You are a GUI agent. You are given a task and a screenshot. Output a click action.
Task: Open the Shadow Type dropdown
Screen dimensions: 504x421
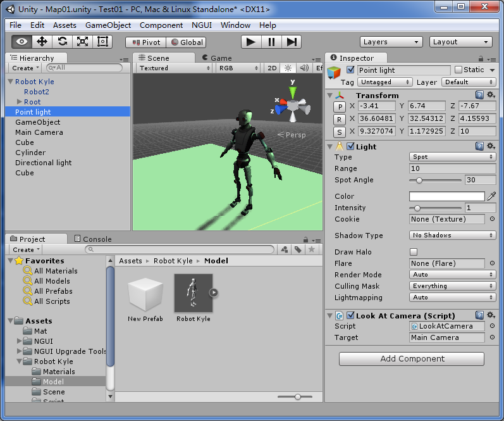(452, 236)
